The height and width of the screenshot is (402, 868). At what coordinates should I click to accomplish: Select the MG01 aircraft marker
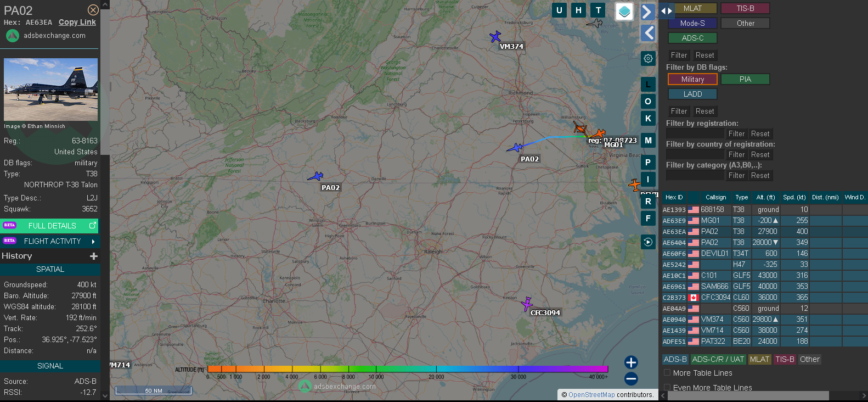(x=598, y=133)
